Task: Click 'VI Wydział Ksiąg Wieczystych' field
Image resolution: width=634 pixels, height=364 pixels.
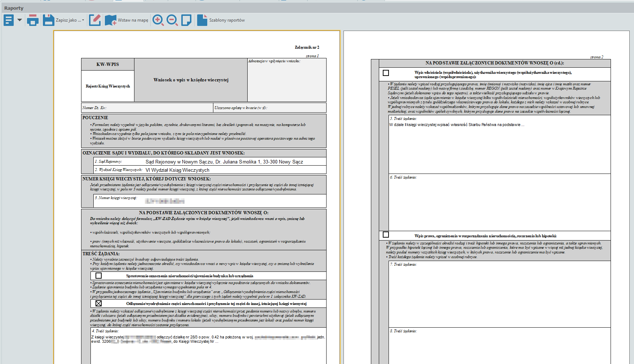Action: pos(177,170)
